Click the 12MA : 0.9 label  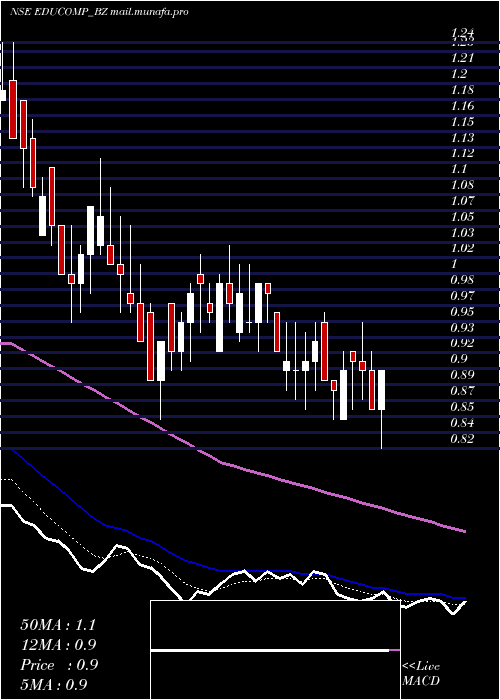[x=58, y=645]
